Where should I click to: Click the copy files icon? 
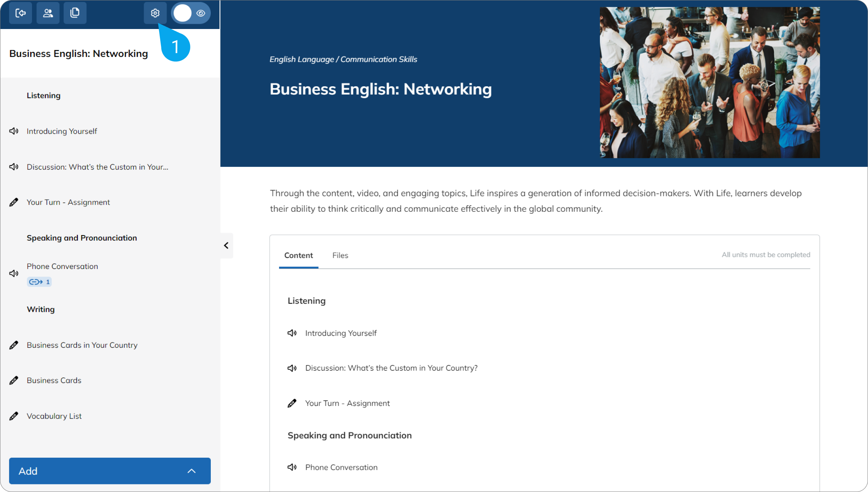[75, 13]
